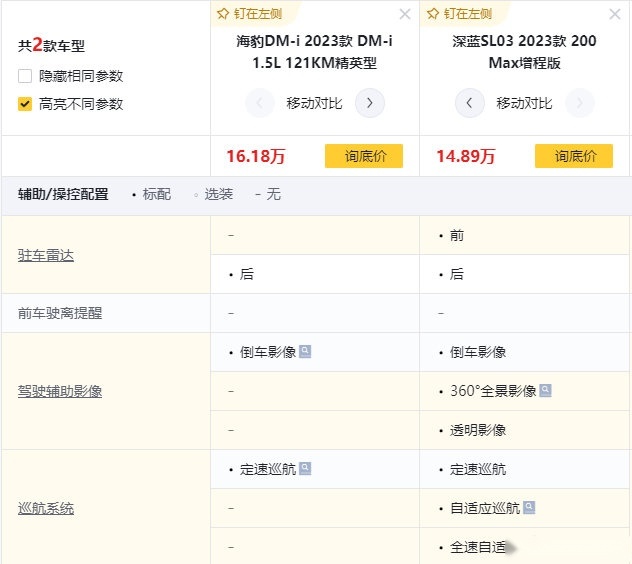Click 14.89万 price
The height and width of the screenshot is (564, 632).
coord(466,156)
